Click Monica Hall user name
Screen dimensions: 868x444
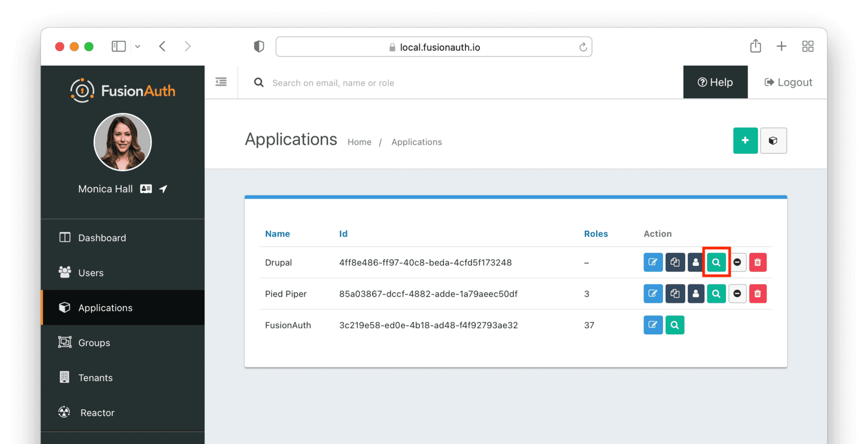click(105, 189)
